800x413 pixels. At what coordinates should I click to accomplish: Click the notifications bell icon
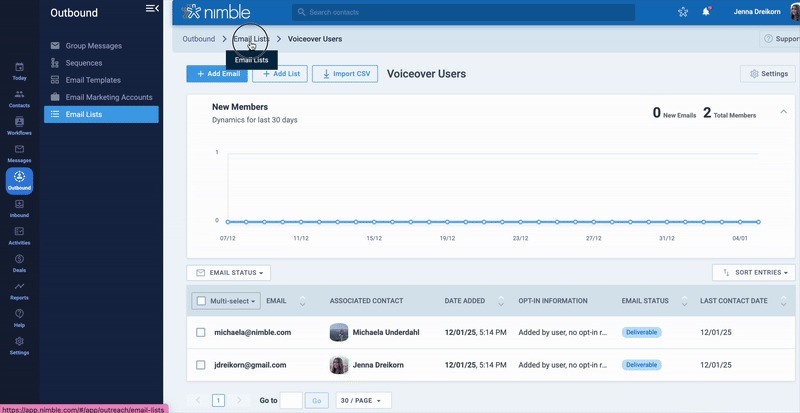coord(707,12)
